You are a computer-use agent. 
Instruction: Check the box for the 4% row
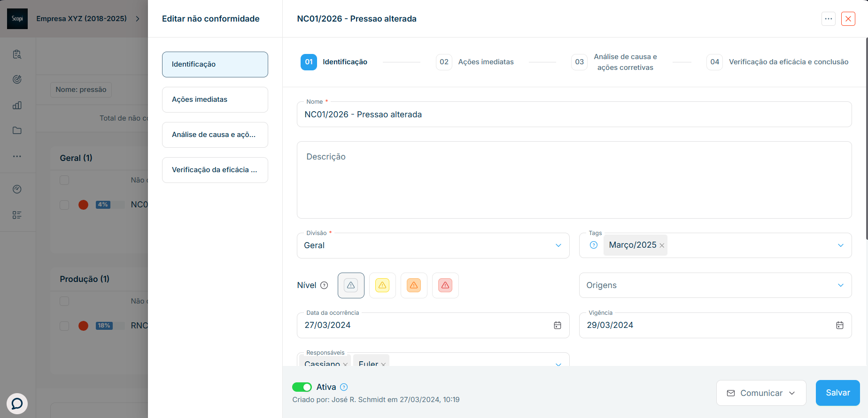tap(64, 205)
